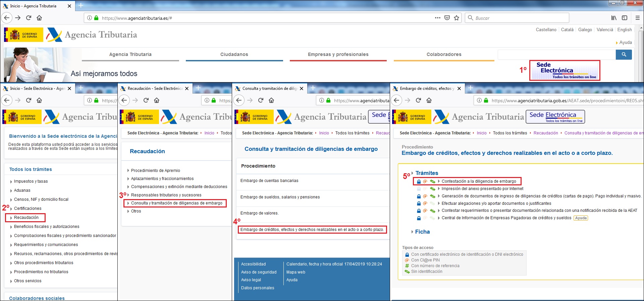Click Home icon in Embargo de créditos window
The height and width of the screenshot is (301, 644).
(429, 100)
